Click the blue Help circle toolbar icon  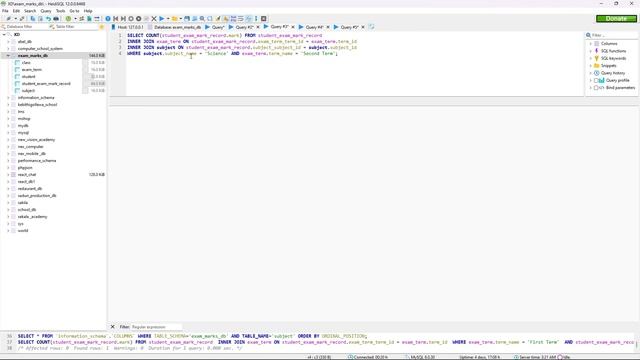tap(108, 19)
